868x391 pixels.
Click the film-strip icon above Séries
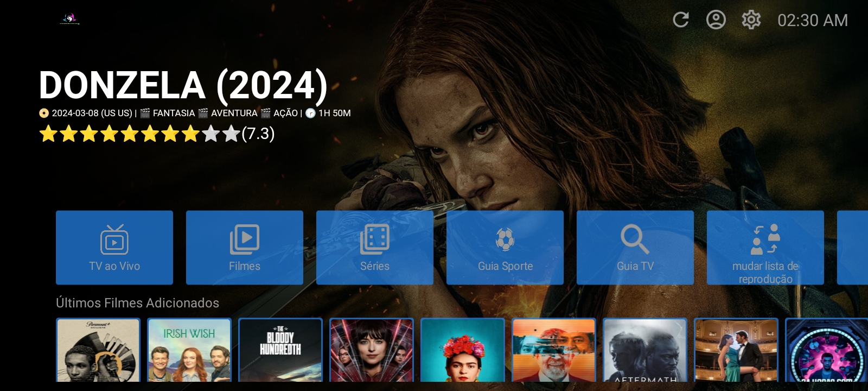coord(375,239)
